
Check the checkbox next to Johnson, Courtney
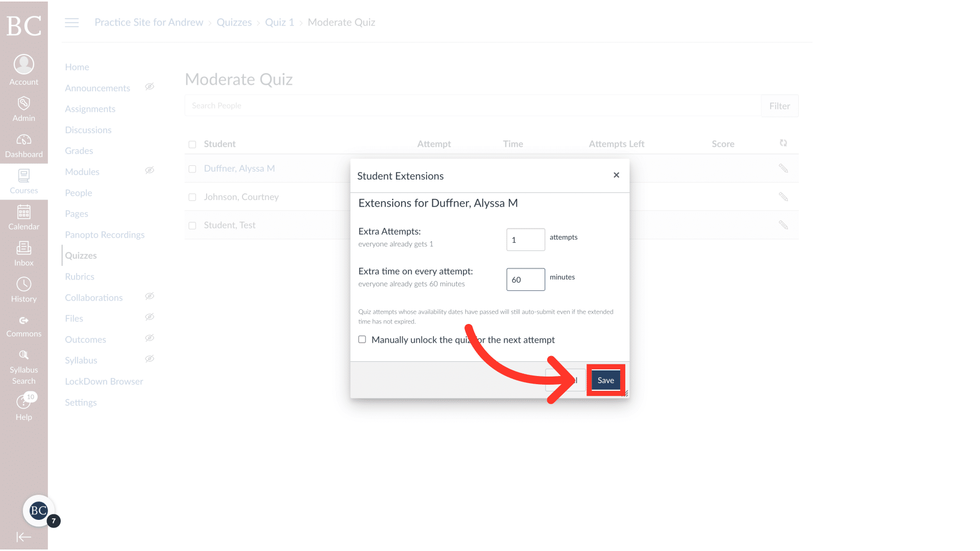click(x=192, y=197)
